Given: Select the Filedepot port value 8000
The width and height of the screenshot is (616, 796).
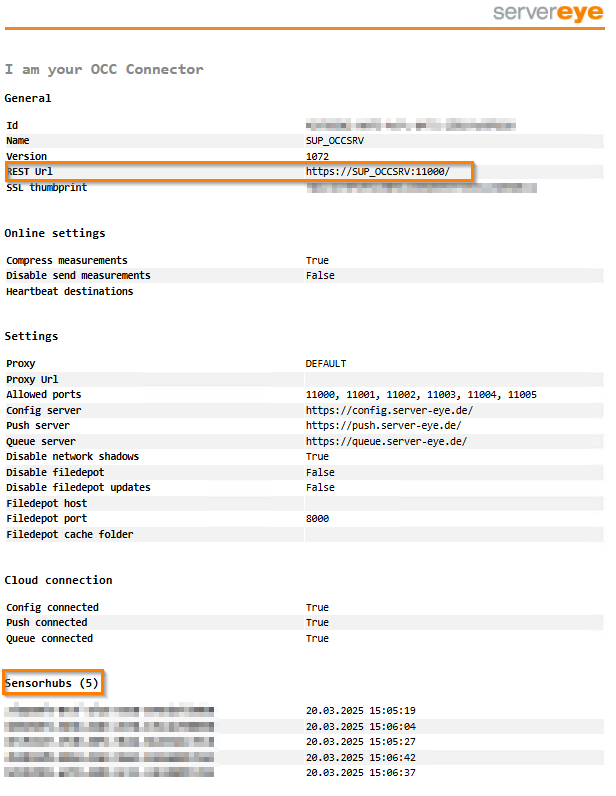Looking at the screenshot, I should pyautogui.click(x=317, y=518).
